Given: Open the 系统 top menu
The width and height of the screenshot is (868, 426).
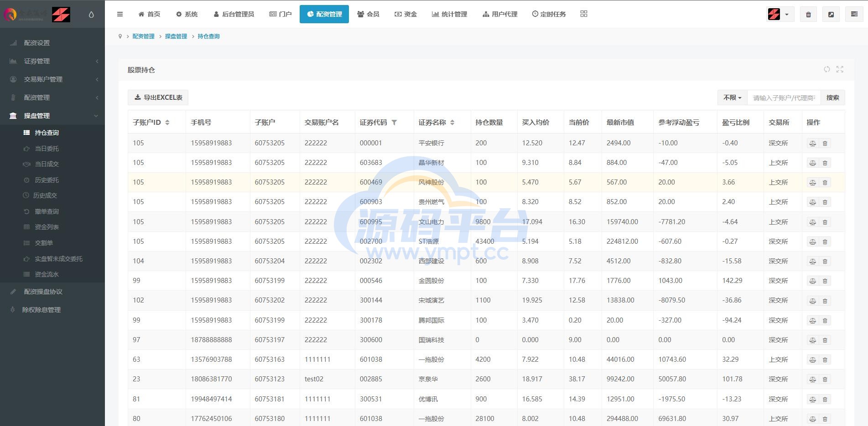Looking at the screenshot, I should (187, 14).
